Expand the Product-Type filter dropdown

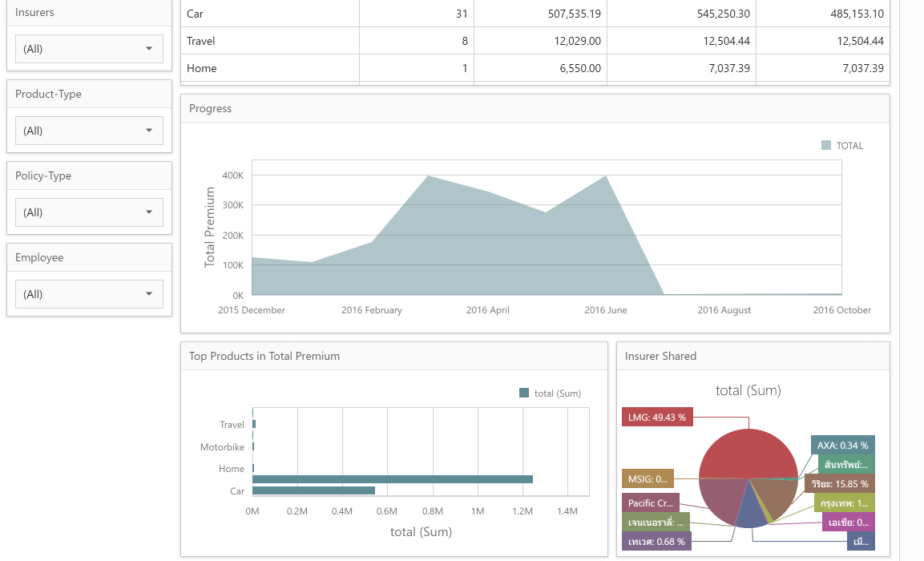pyautogui.click(x=89, y=131)
